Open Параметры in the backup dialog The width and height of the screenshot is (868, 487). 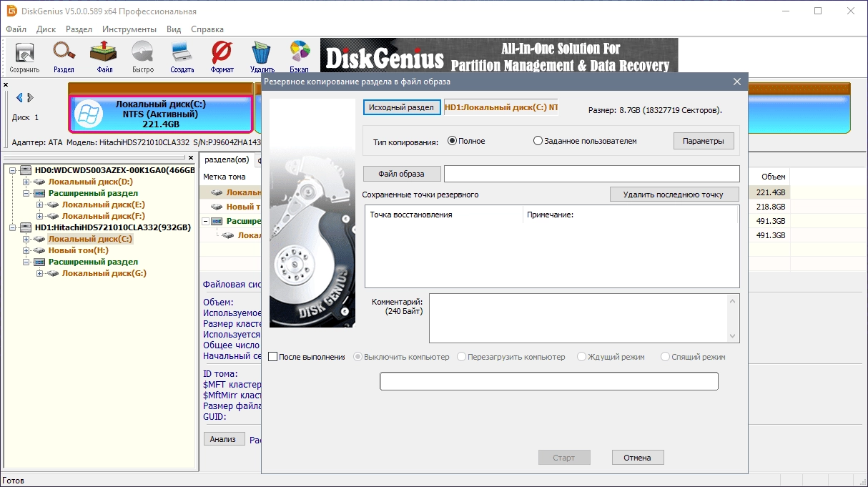704,141
